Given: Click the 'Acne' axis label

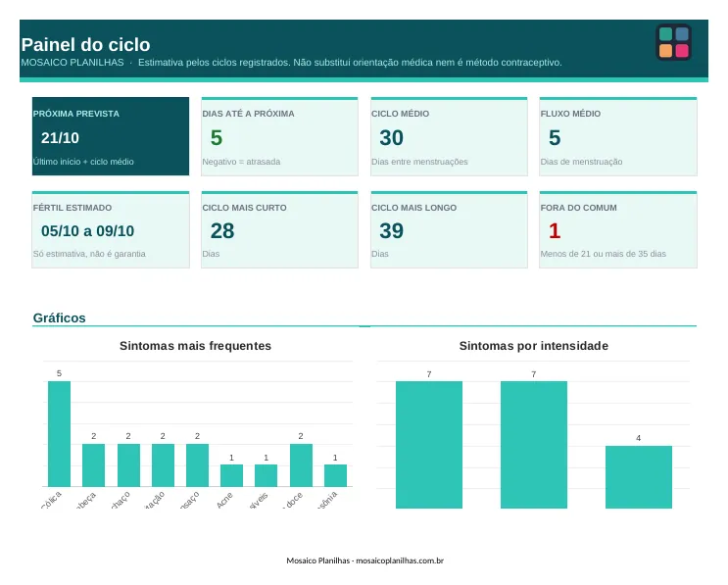Looking at the screenshot, I should coord(224,501).
